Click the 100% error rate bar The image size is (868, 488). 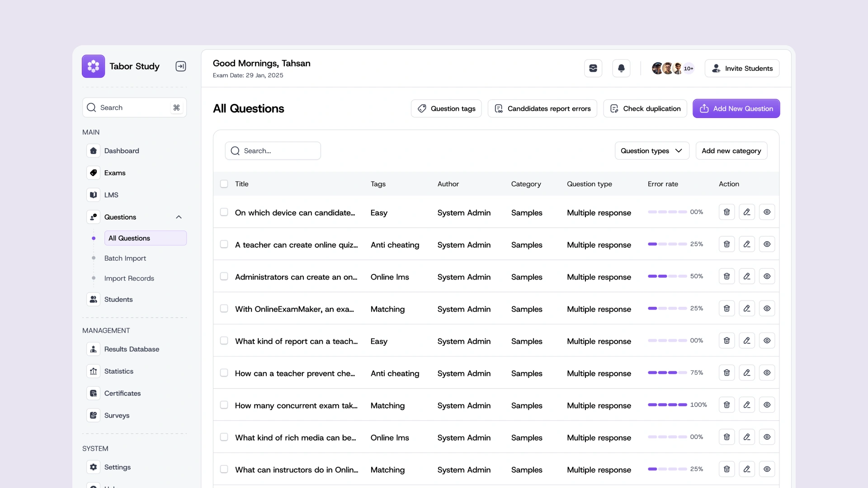(667, 405)
